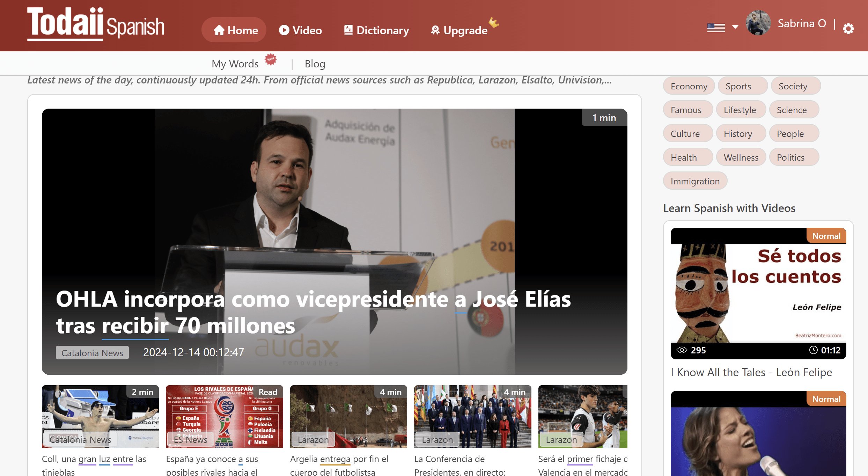868x476 pixels.
Task: Select the Upgrade menu item
Action: coord(459,30)
